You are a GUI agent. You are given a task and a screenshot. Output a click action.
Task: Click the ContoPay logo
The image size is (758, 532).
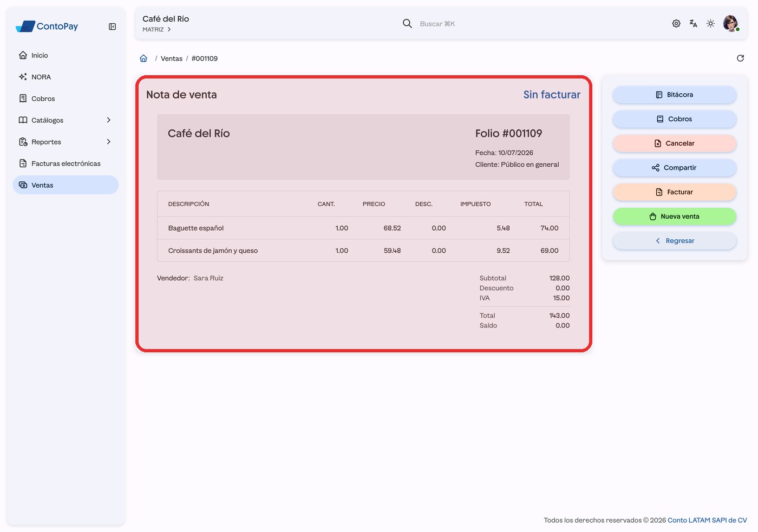click(x=47, y=26)
